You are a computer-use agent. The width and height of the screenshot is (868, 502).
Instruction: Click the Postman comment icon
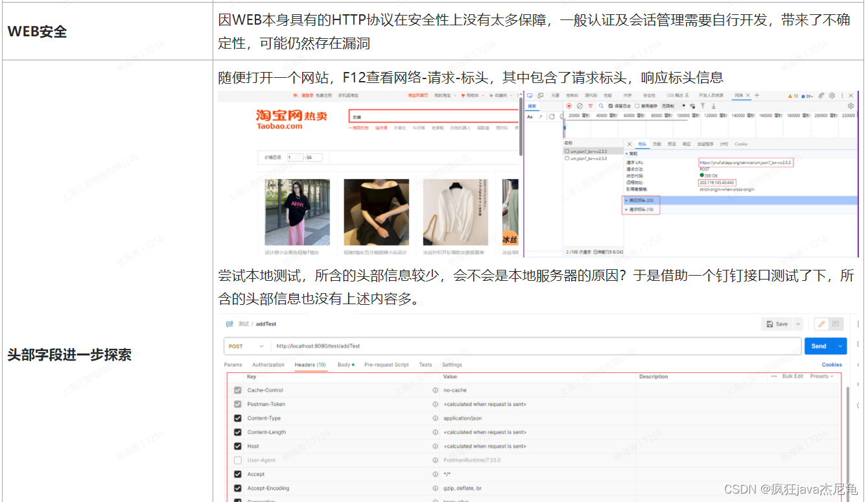point(836,324)
